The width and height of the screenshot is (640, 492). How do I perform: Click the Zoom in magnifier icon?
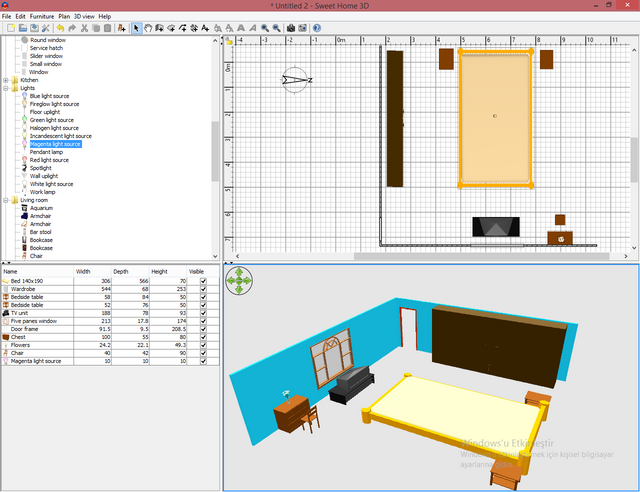pos(264,29)
